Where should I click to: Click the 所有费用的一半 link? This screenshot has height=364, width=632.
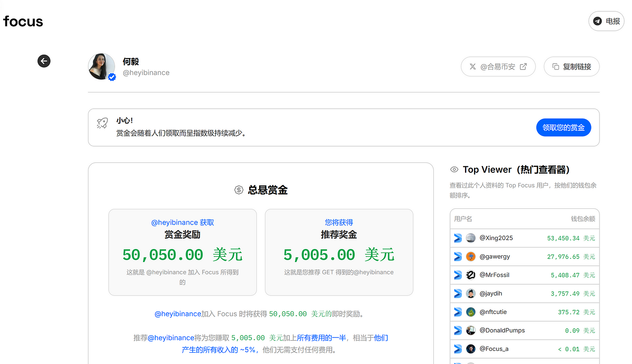[x=321, y=338]
